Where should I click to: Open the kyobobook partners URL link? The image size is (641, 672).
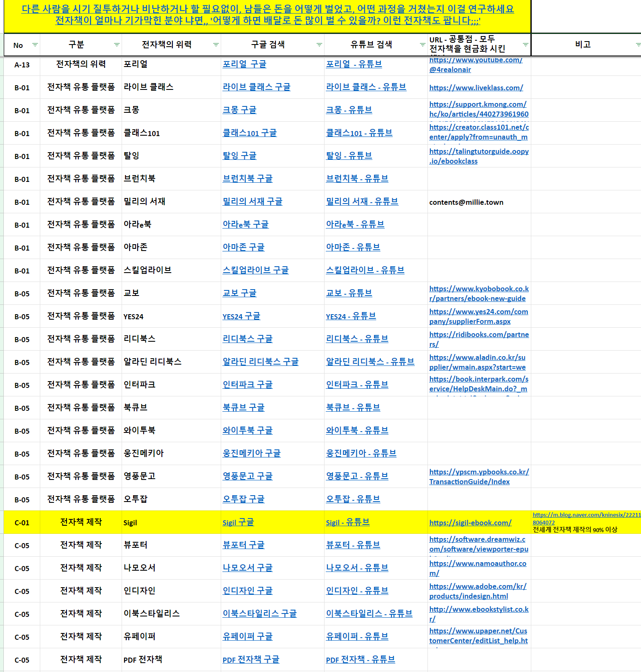click(x=479, y=293)
